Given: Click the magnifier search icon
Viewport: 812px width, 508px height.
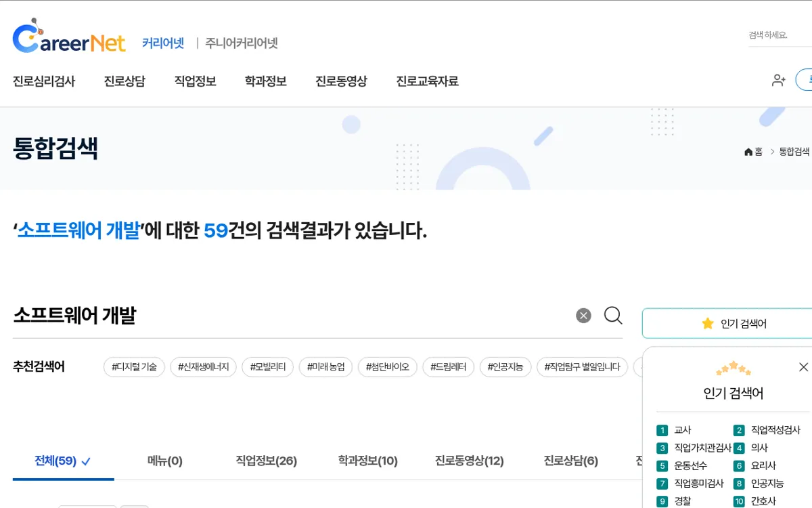Looking at the screenshot, I should coord(613,316).
